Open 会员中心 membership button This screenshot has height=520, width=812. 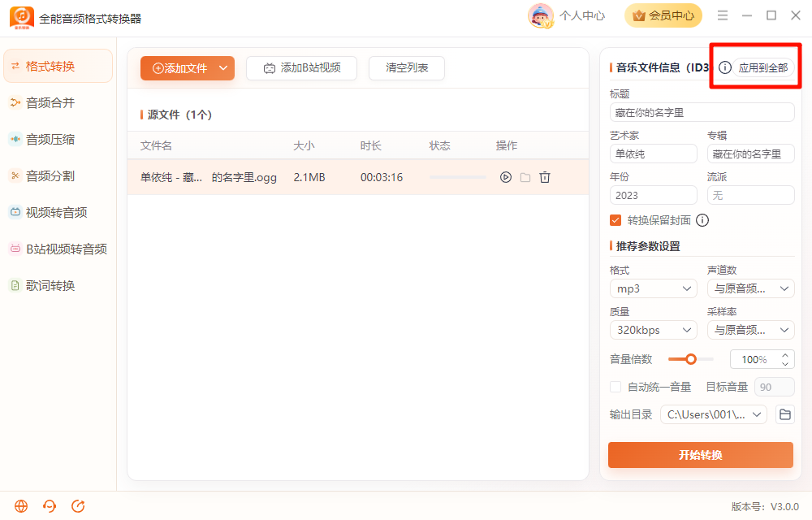[x=663, y=16]
